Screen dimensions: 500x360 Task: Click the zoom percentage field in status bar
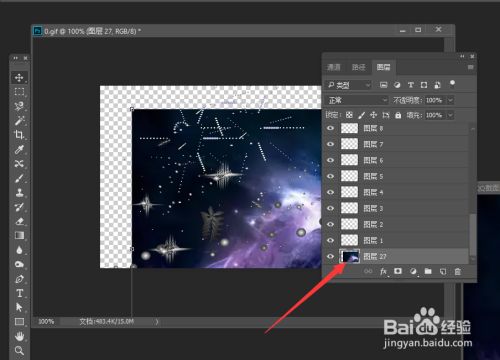(x=46, y=322)
